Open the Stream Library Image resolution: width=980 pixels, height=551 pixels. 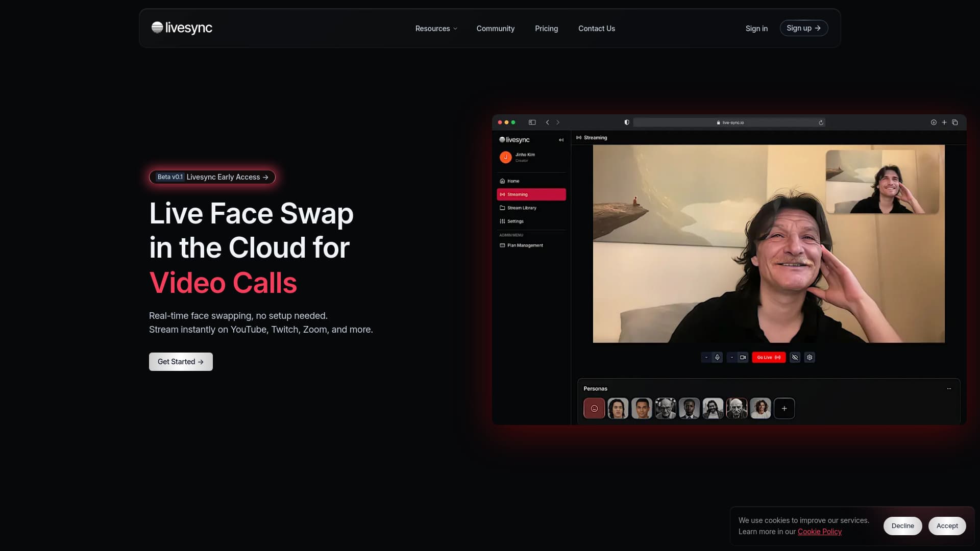coord(521,208)
